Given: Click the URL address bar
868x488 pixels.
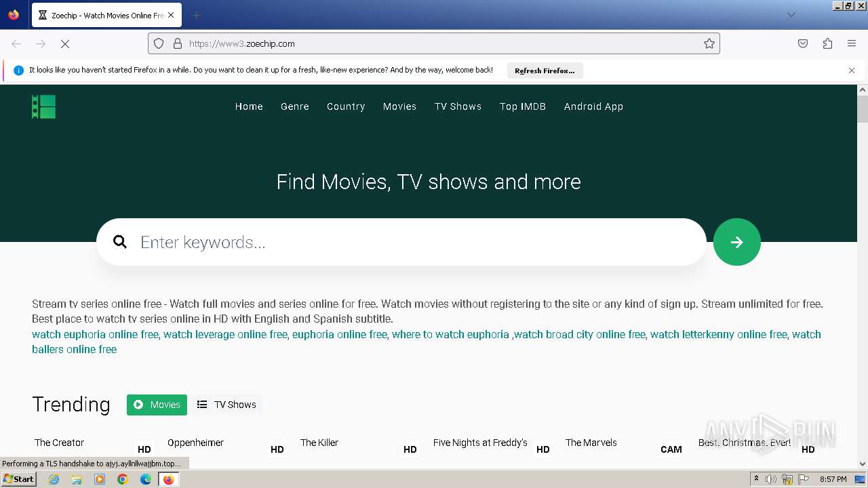Looking at the screenshot, I should pyautogui.click(x=434, y=43).
